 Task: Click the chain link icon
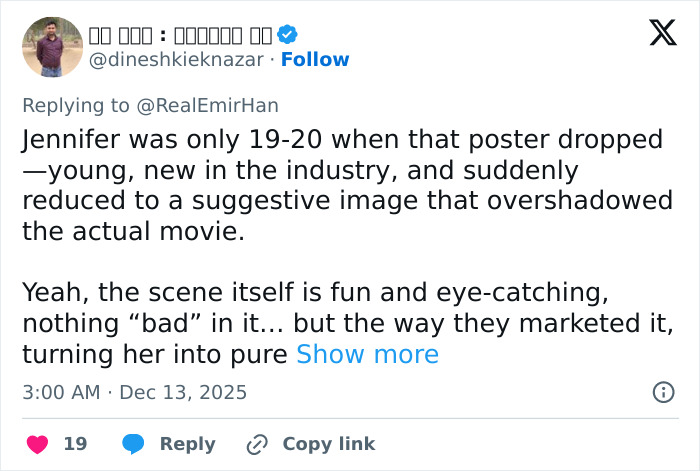tap(257, 444)
